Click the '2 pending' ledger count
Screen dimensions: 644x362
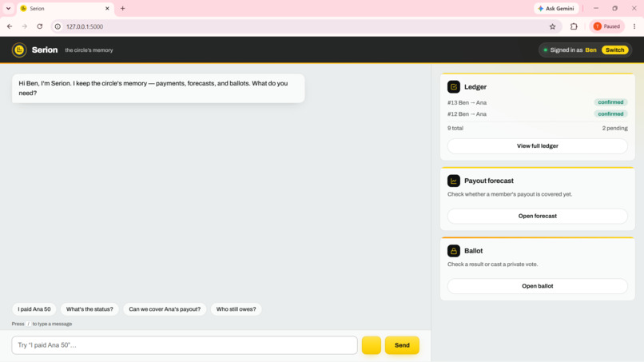614,128
